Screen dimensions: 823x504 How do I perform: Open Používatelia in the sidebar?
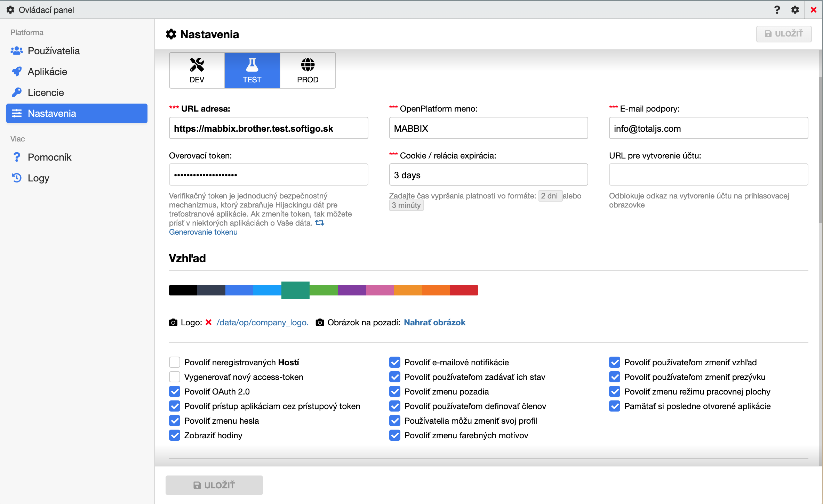pyautogui.click(x=54, y=51)
